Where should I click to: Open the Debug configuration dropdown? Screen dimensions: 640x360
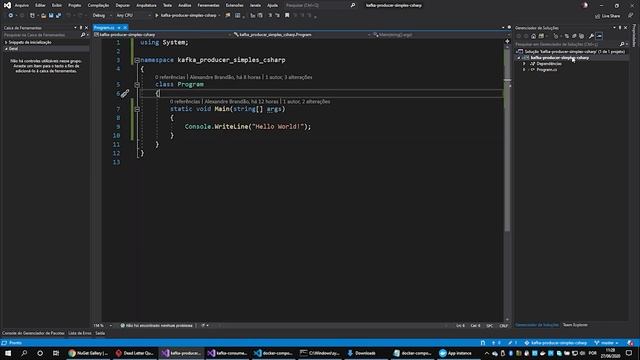(x=102, y=16)
